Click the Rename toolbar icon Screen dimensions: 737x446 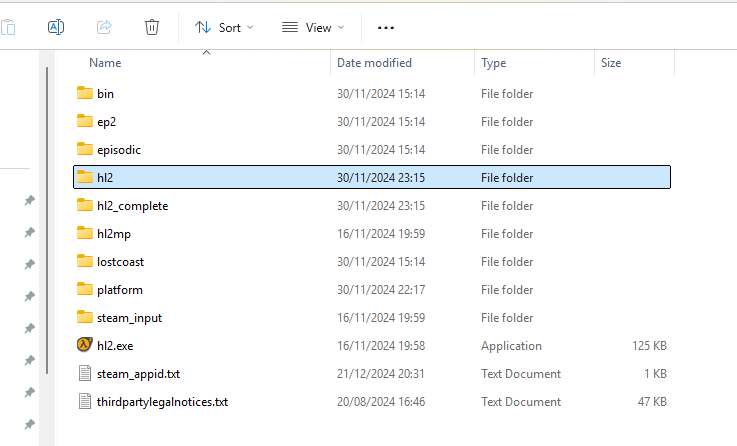pos(56,27)
